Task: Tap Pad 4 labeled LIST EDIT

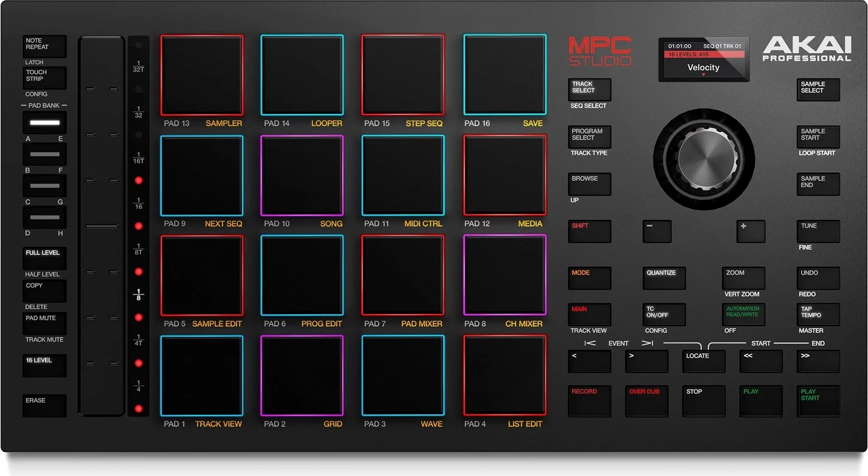Action: [x=505, y=375]
